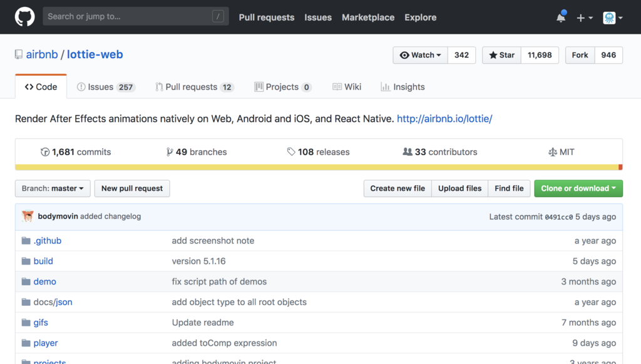View 49 branches

[x=197, y=152]
